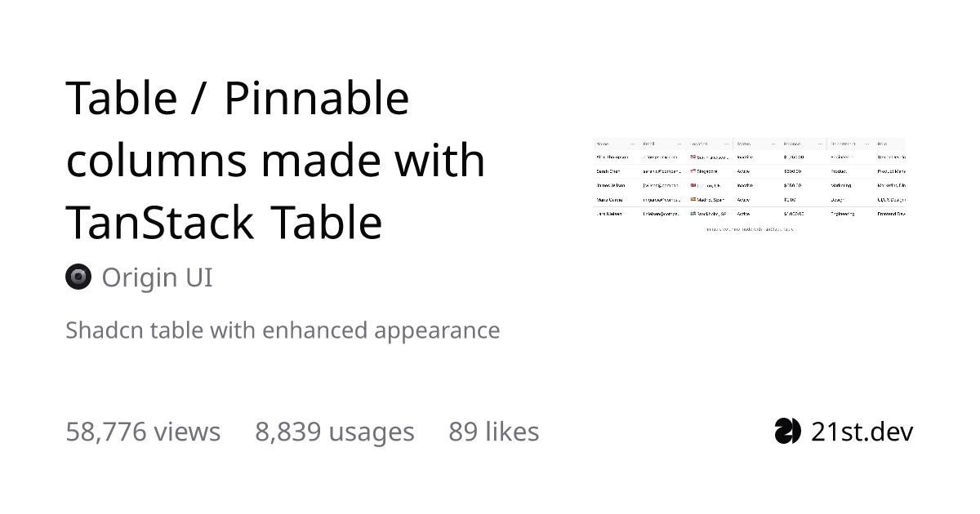
Task: Click the 89 likes count
Action: click(493, 432)
